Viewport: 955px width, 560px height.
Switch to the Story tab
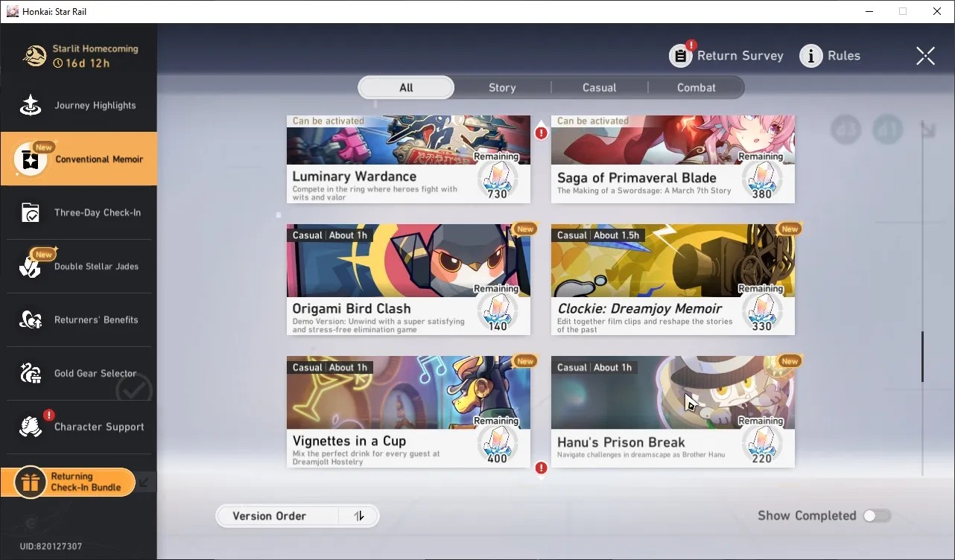pos(502,88)
